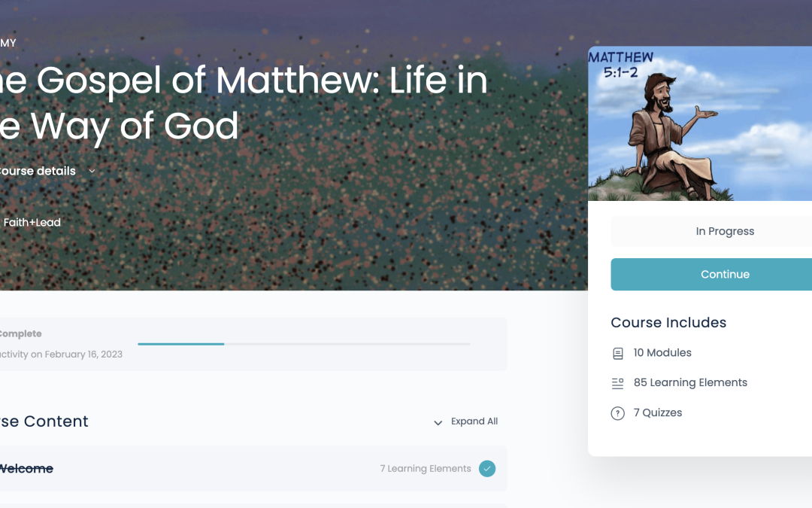Open the ACADEMY breadcrumb at top left
Screen dimensions: 812x508
click(9, 43)
